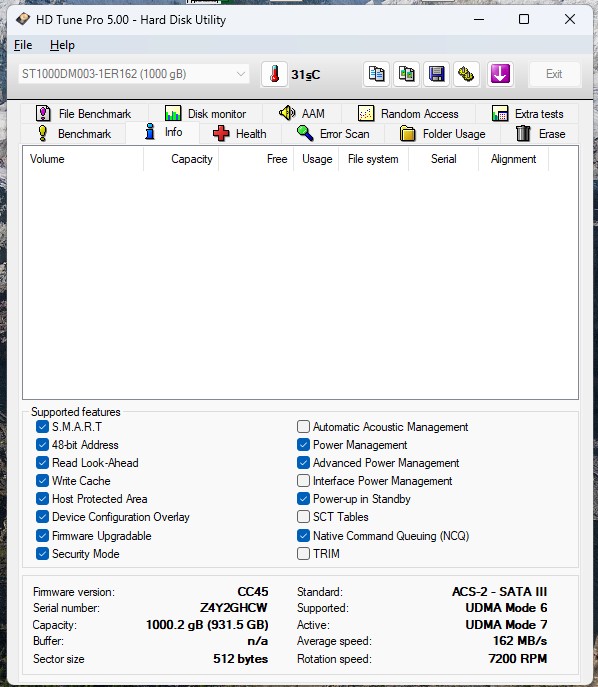Switch to the Health tab
Viewport: 598px width, 687px height.
click(x=240, y=134)
